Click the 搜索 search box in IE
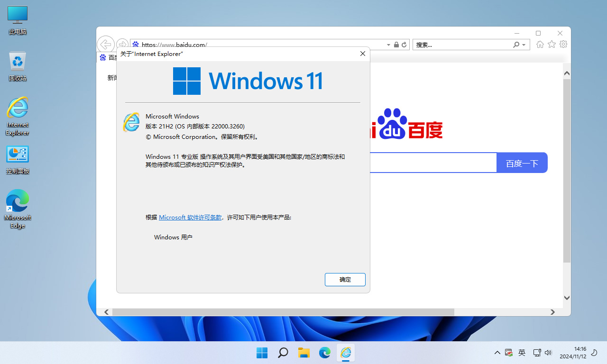Screen dimensions: 607x364 [462, 45]
